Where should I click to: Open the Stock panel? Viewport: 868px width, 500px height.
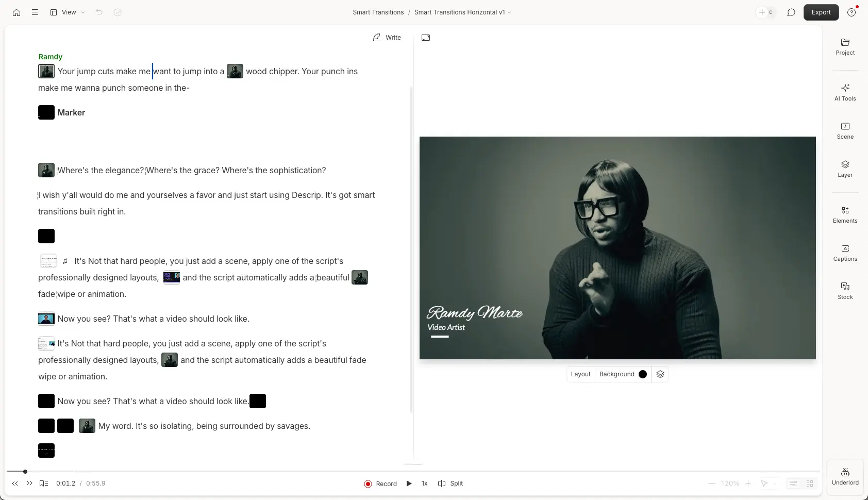point(845,291)
